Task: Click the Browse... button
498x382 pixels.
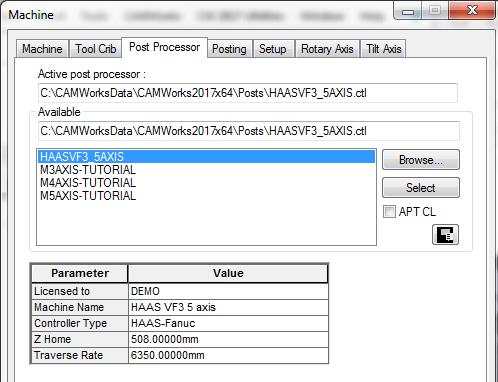Action: pos(421,160)
